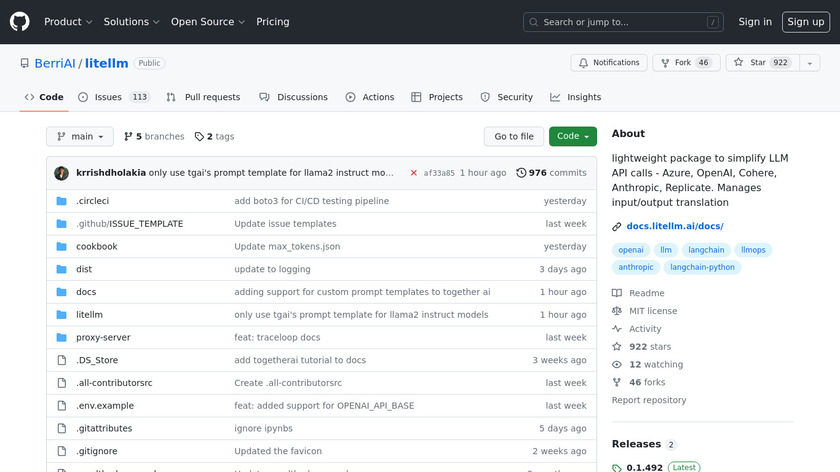
Task: Click the file icon next to .gitignore
Action: click(62, 451)
